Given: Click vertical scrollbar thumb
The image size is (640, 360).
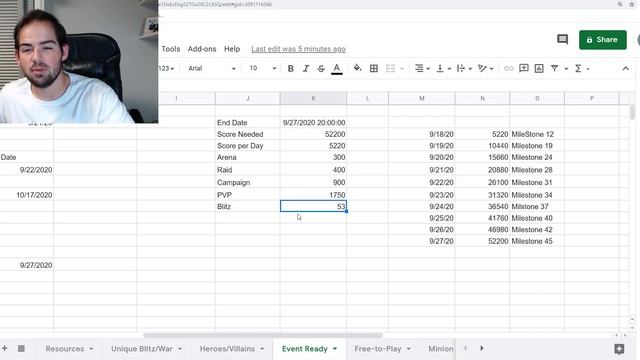Looking at the screenshot, I should pyautogui.click(x=632, y=113).
